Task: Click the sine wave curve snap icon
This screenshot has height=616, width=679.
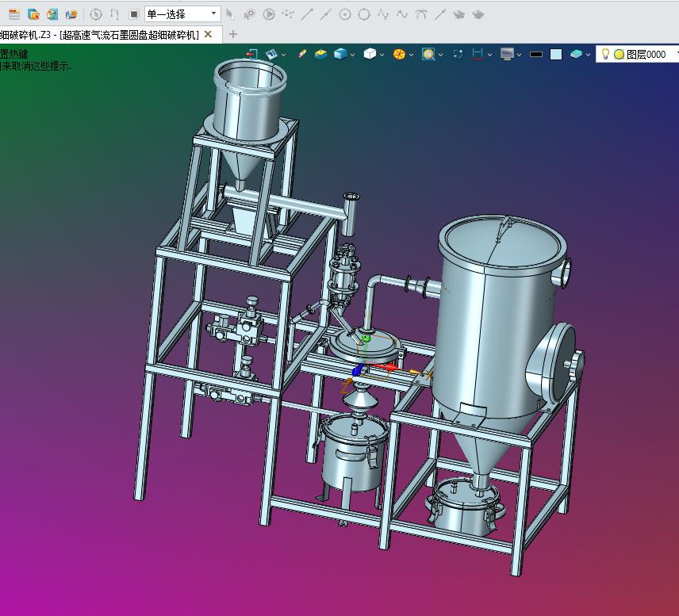Action: pyautogui.click(x=402, y=14)
